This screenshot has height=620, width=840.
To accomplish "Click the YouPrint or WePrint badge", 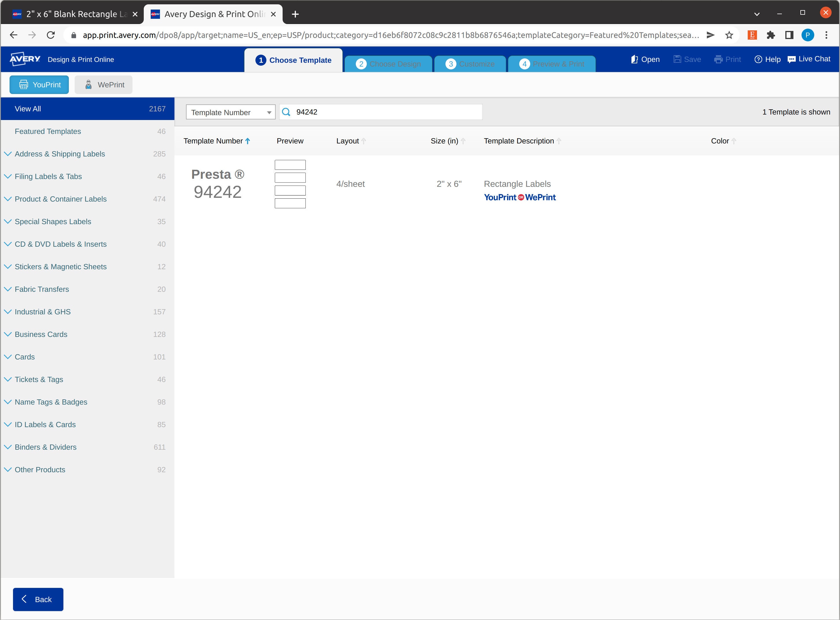I will 520,198.
